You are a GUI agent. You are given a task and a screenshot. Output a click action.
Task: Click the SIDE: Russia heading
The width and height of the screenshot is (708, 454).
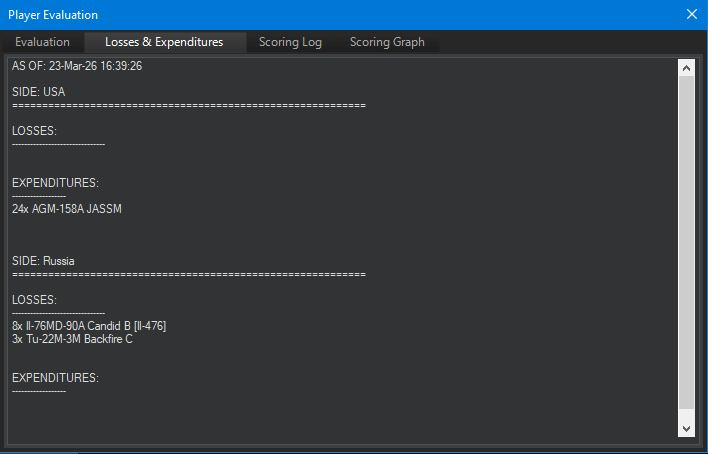(x=43, y=261)
